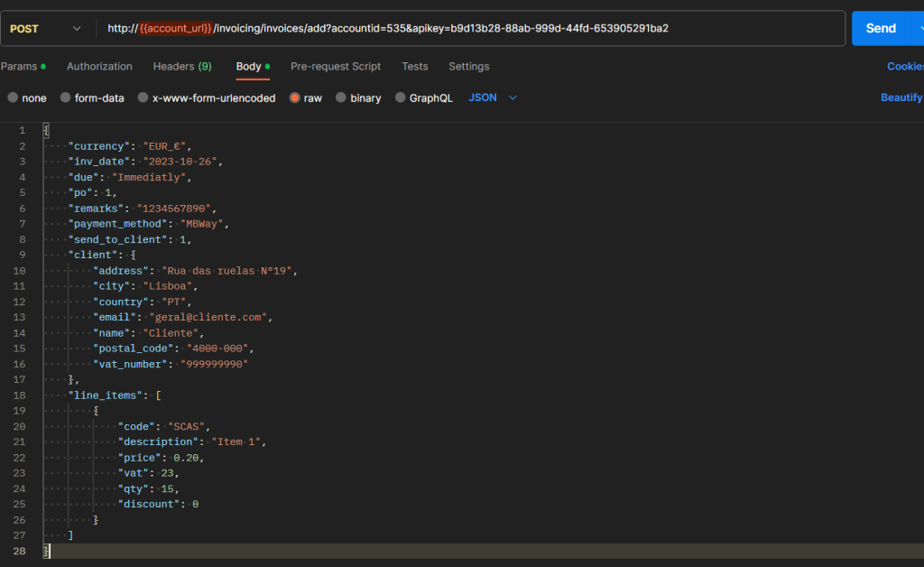Select the none body type radio button
Viewport: 924px width, 567px height.
[13, 98]
